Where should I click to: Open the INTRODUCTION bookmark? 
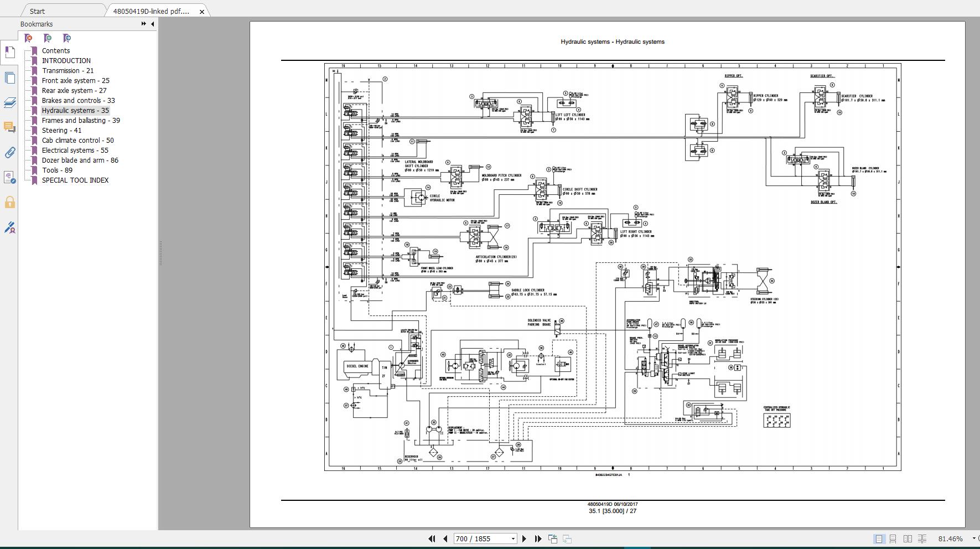66,60
